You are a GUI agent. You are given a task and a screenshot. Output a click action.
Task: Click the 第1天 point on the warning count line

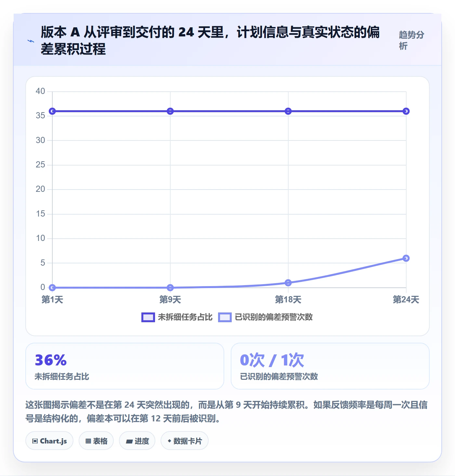52,287
